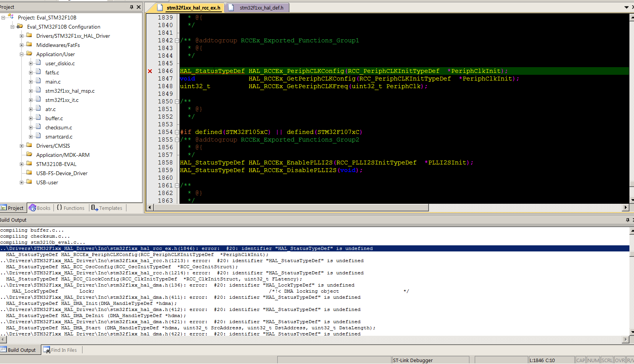
Task: Expand Middlewares/FatFs folder
Action: click(x=22, y=45)
